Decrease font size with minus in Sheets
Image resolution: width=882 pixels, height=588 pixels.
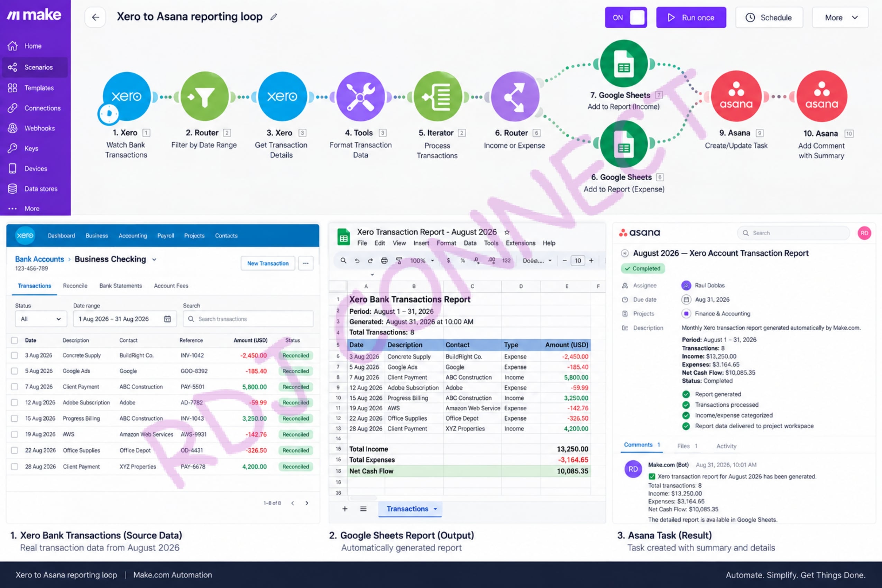tap(564, 261)
